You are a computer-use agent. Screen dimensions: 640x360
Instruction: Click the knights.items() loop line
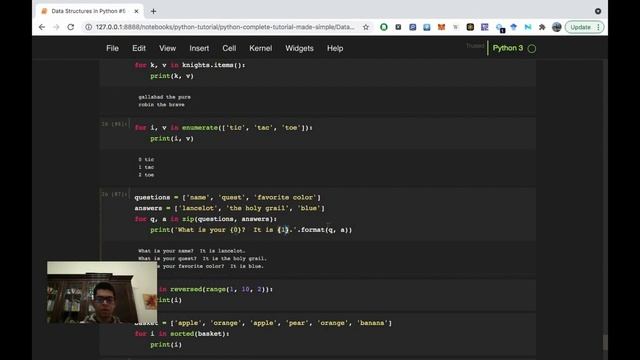(x=190, y=65)
